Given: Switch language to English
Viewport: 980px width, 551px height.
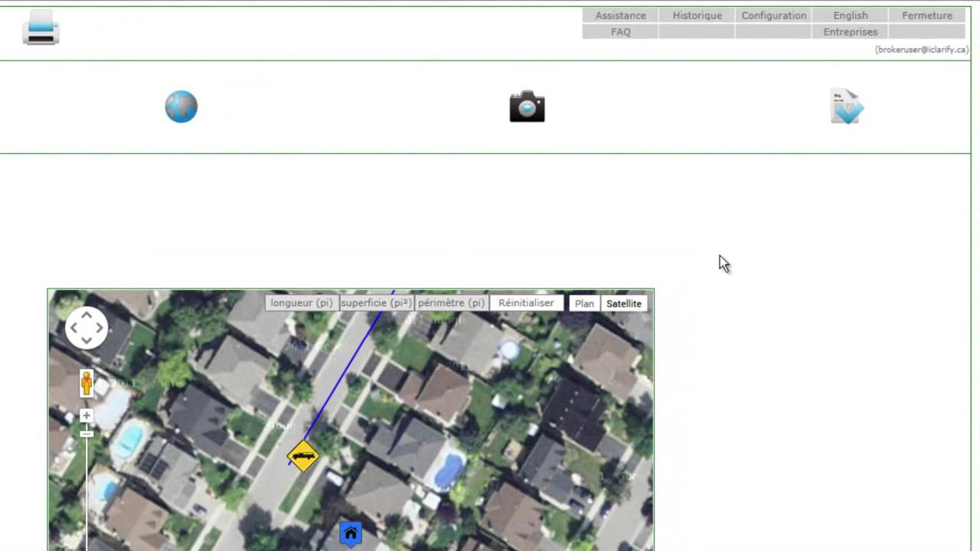Looking at the screenshot, I should pos(850,15).
